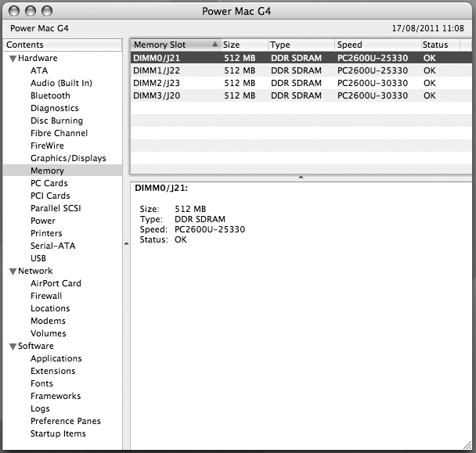The image size is (476, 453).
Task: Open Modems section
Action: (48, 321)
